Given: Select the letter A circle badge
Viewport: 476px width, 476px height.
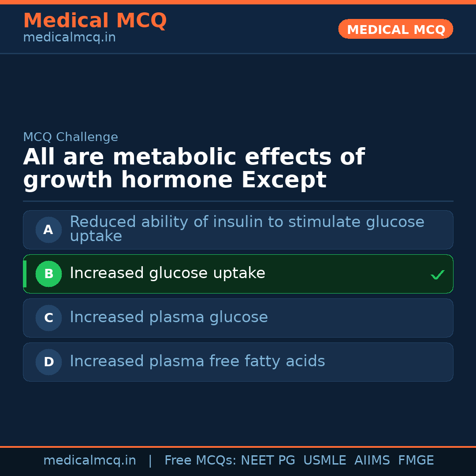Looking at the screenshot, I should [x=48, y=230].
